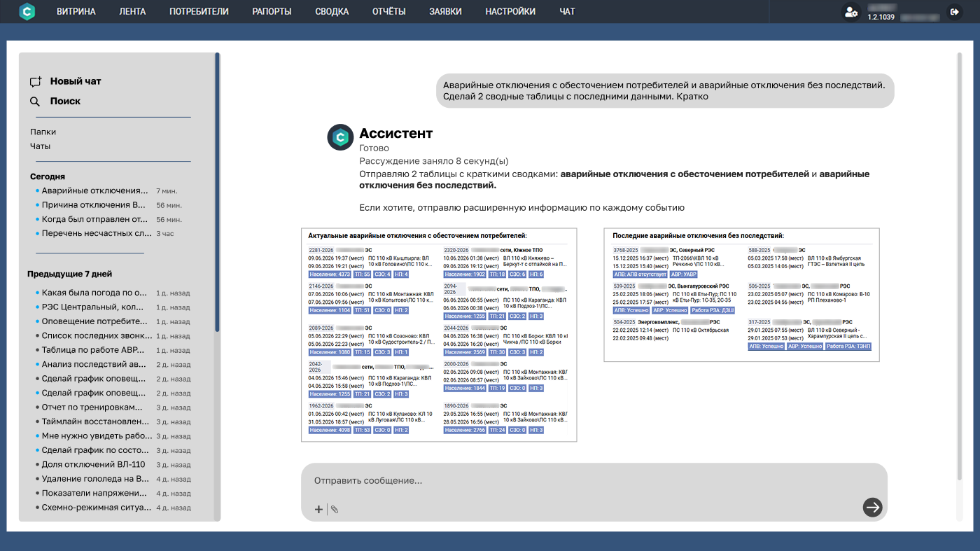Click the paperclip attach icon
980x551 pixels.
[335, 510]
